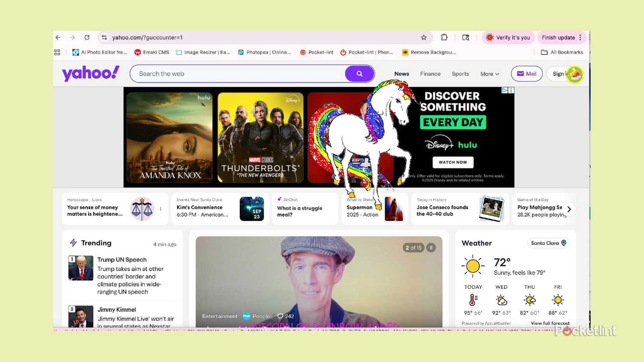This screenshot has width=644, height=362.
Task: Open the Chrome apps grid icon
Action: click(x=57, y=52)
